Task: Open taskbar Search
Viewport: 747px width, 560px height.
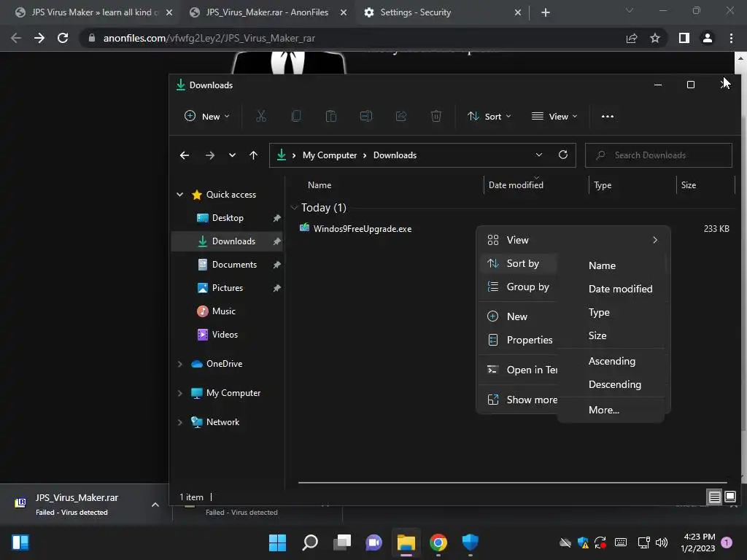Action: point(310,542)
